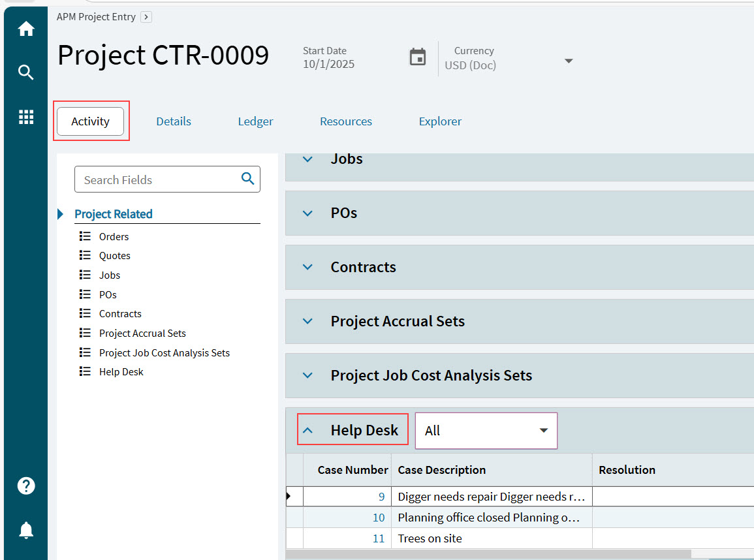Select Jobs in the field tree
The width and height of the screenshot is (754, 560).
coord(110,275)
